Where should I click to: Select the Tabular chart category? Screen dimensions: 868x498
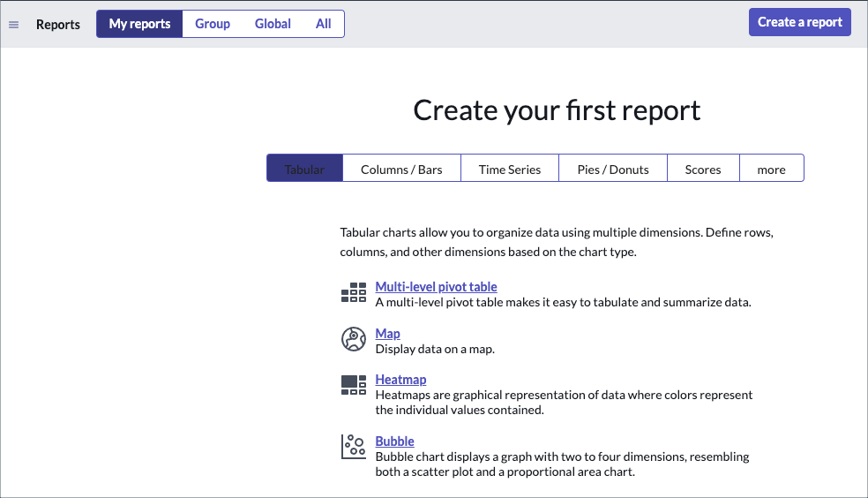point(304,169)
